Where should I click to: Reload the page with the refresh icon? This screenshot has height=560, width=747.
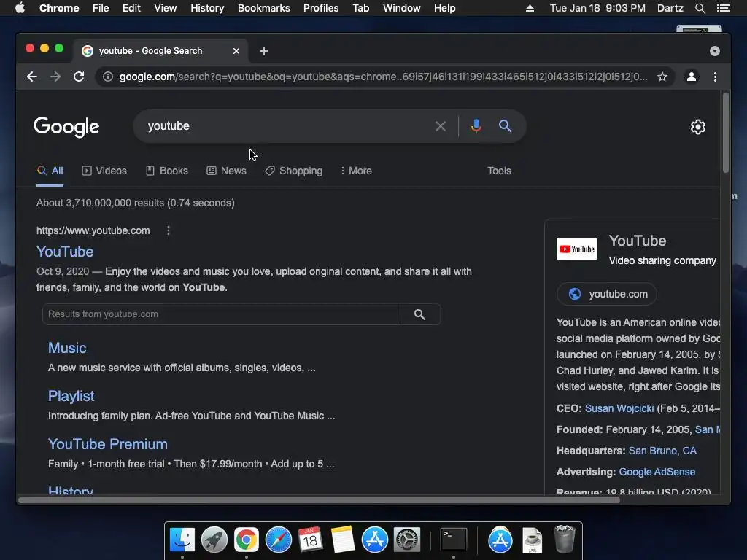[79, 77]
